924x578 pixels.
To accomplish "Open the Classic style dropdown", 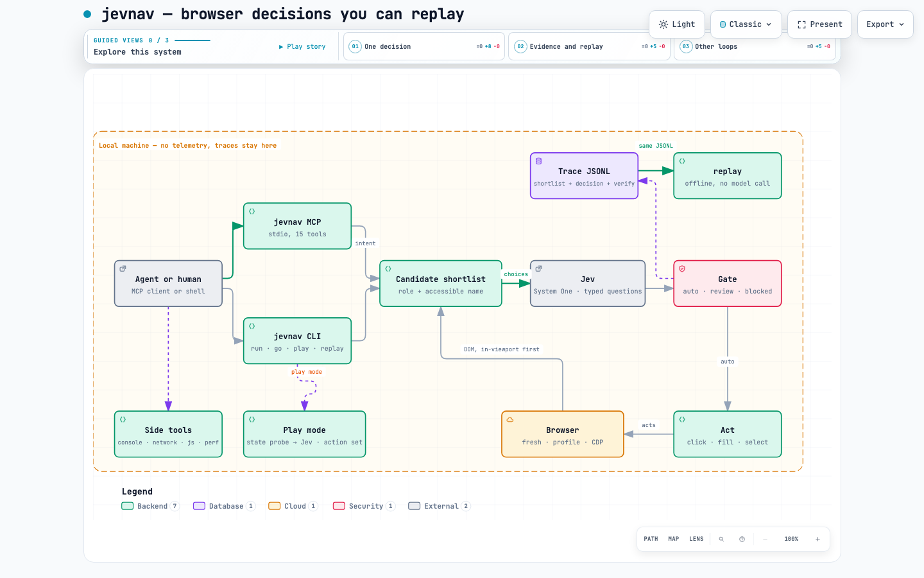I will click(746, 24).
